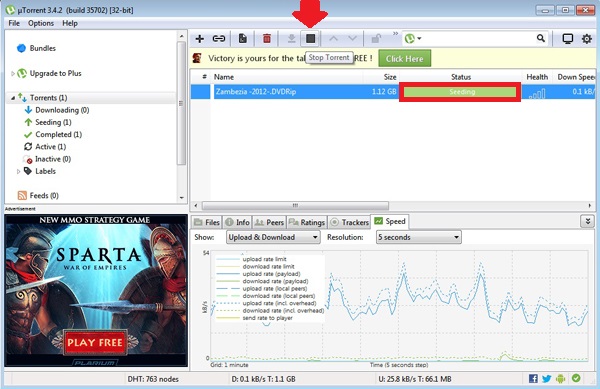Collapse the detail pane chevron button
This screenshot has width=600, height=389.
coord(587,221)
